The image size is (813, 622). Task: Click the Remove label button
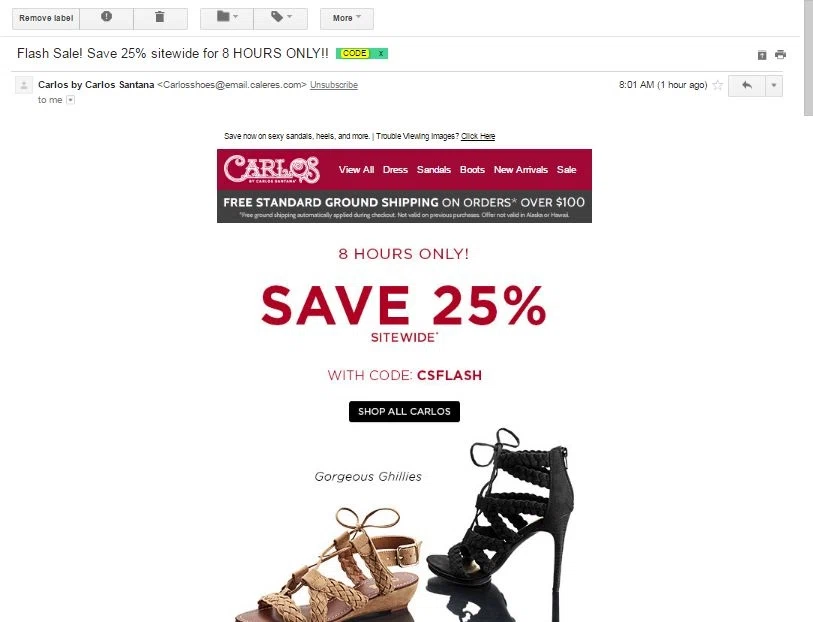[x=46, y=18]
